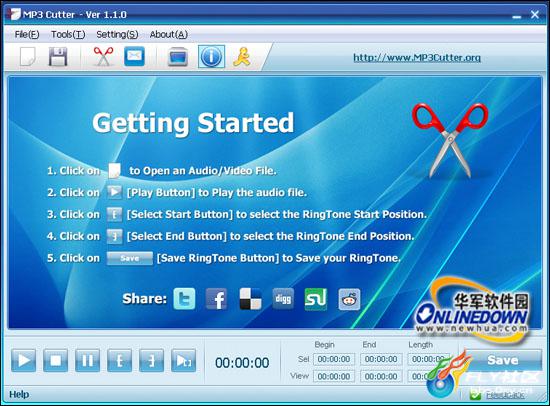Click the 00:00:00 current time display
The image size is (550, 406).
point(242,363)
